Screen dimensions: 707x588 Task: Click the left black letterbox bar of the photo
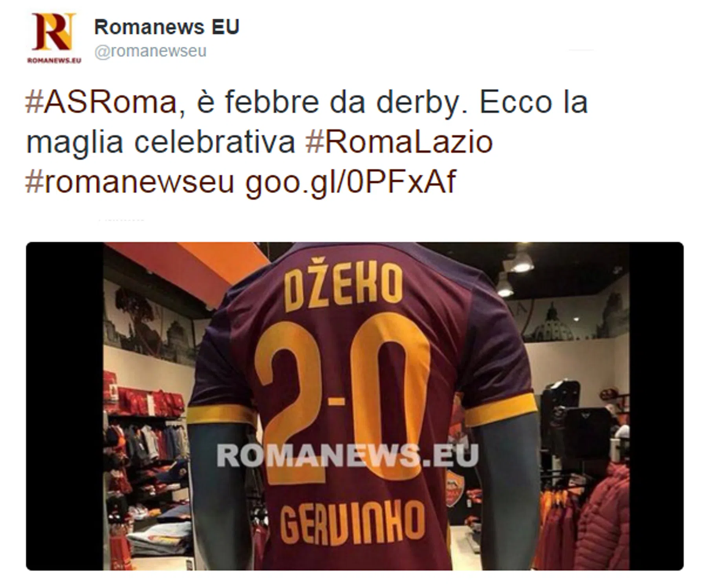click(x=65, y=406)
